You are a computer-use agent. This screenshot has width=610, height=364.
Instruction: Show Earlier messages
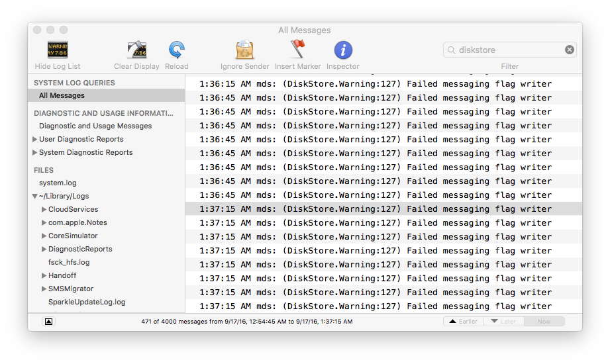pyautogui.click(x=464, y=322)
